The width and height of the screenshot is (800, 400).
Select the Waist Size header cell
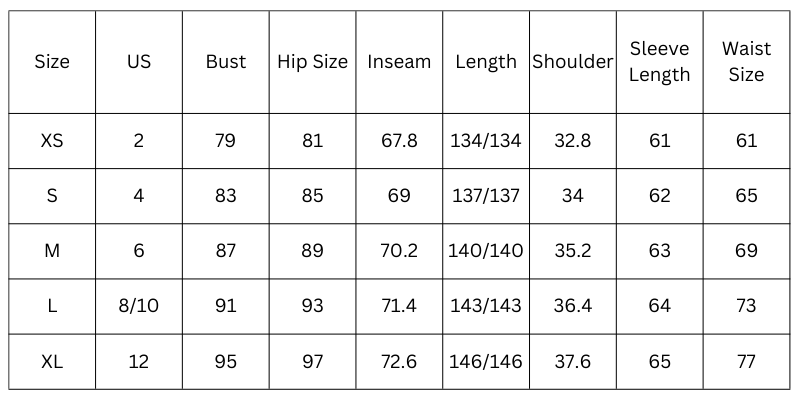coord(746,62)
